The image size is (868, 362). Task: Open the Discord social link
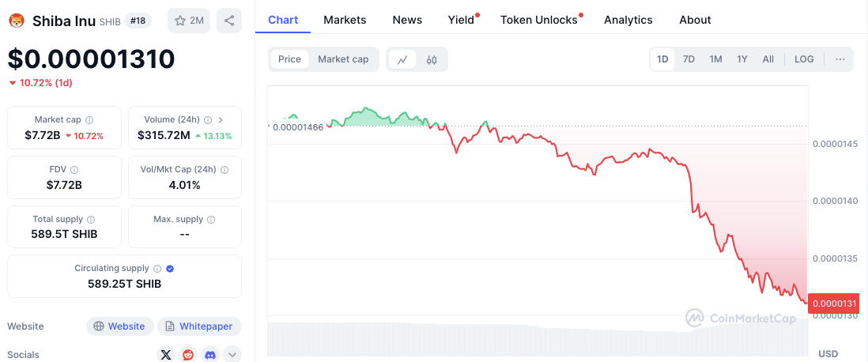[209, 355]
